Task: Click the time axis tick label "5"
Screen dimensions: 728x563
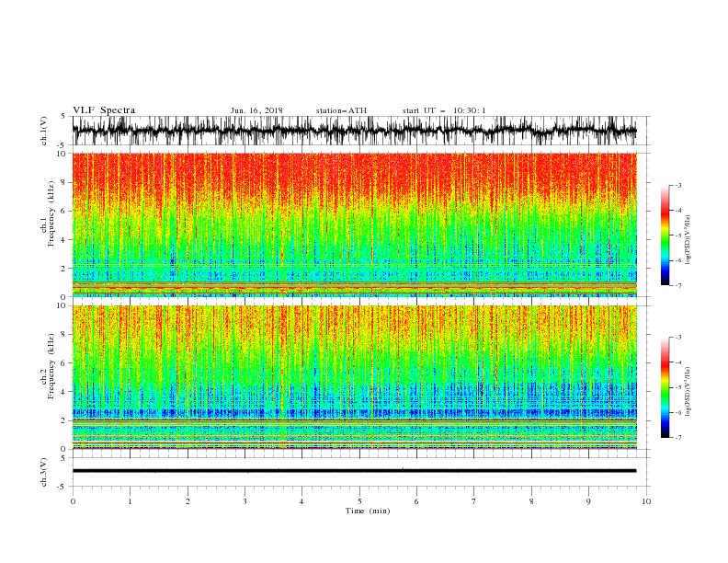Action: pos(359,501)
